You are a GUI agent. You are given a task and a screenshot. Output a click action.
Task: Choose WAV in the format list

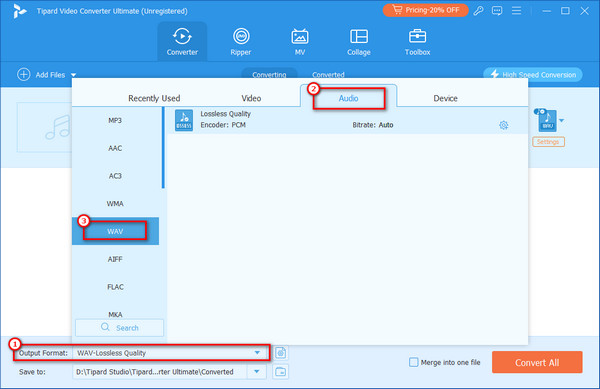pos(115,231)
